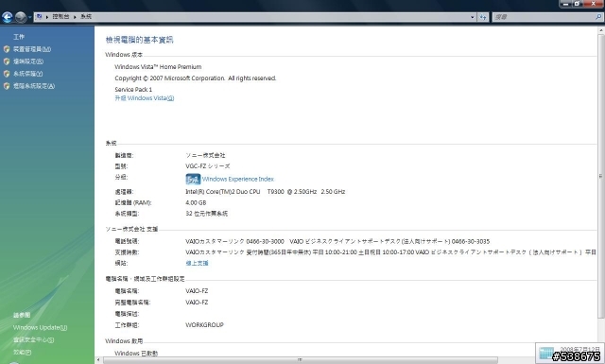Select the 系統 breadcrumb in address bar

click(86, 17)
